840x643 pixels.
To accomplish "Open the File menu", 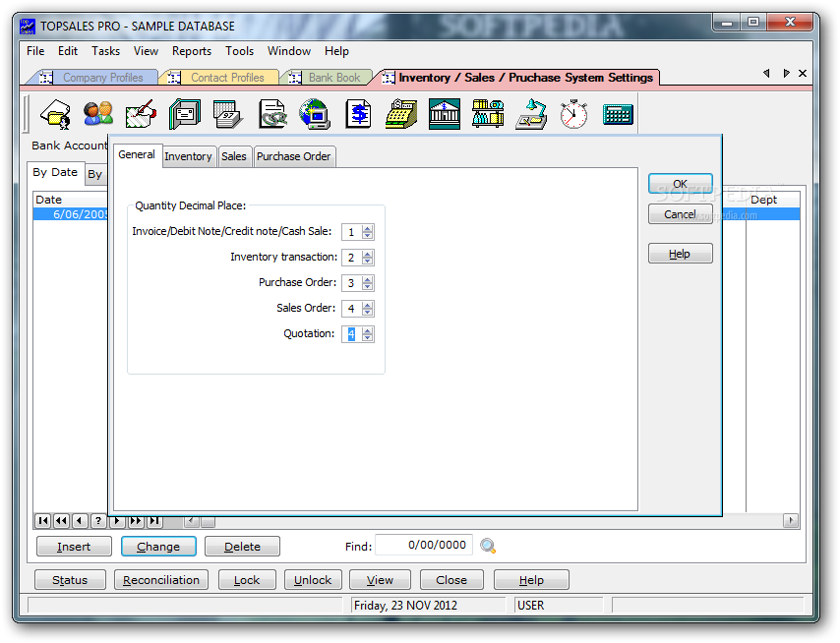I will pos(35,51).
